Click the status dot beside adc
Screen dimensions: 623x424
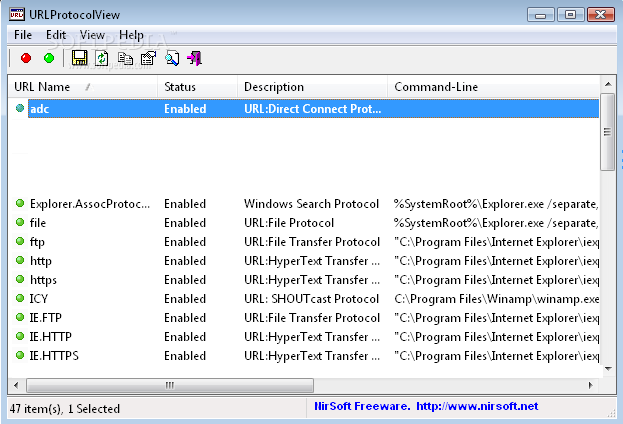click(x=20, y=108)
